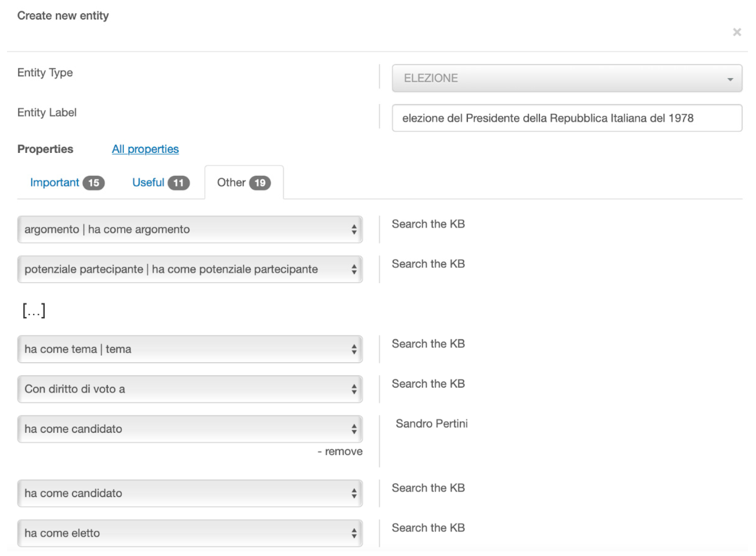Click Search the KB next to potenziale partecipante
756x556 pixels.
(428, 264)
